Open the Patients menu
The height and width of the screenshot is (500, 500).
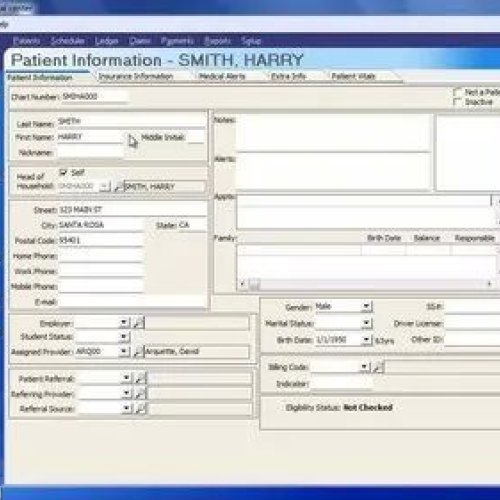pos(27,41)
